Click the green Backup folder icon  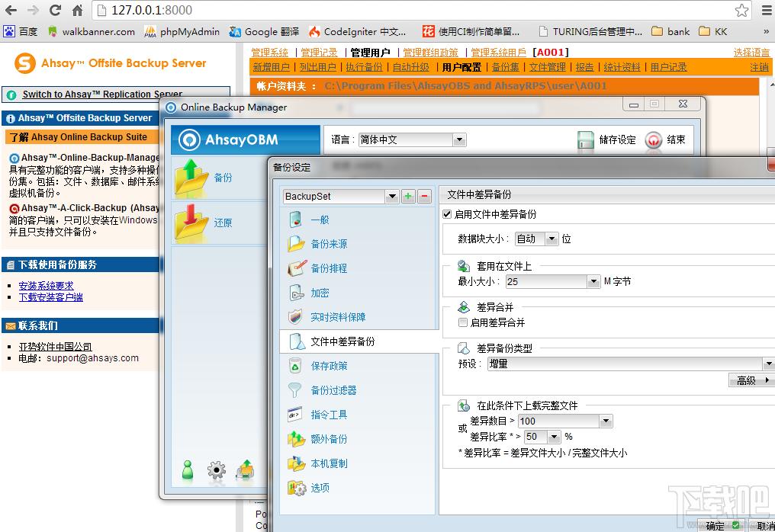pos(191,178)
